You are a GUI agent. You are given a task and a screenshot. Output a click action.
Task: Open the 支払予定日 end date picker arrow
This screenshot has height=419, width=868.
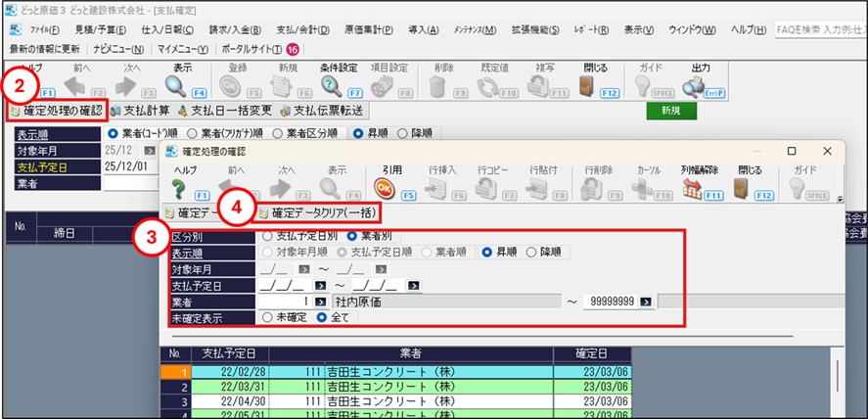tap(414, 285)
